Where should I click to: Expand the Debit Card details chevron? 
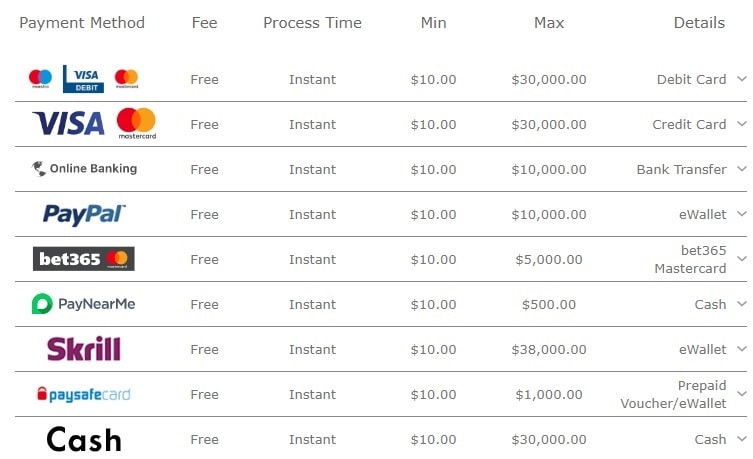[742, 79]
